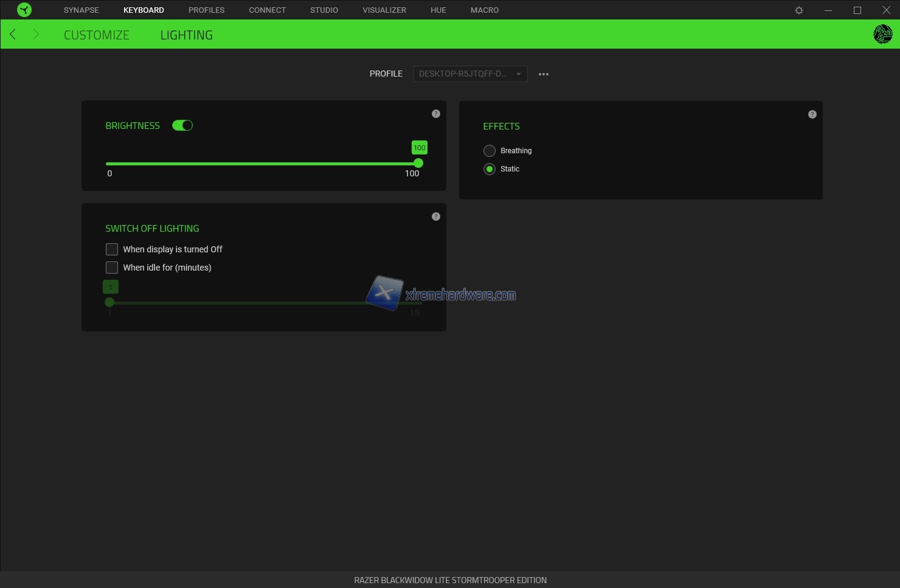
Task: Open the profile three-dot options menu
Action: tap(544, 74)
